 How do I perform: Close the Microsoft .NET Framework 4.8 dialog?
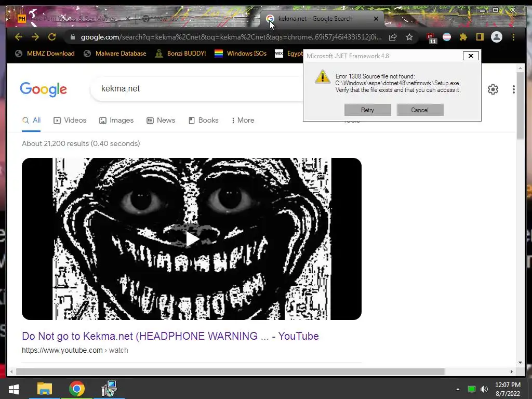point(471,56)
